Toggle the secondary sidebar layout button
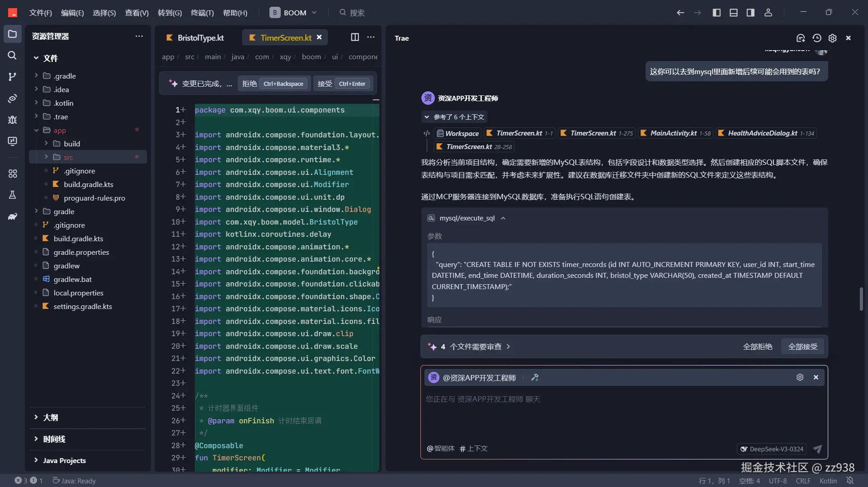Screen dimensions: 868x487 pos(750,13)
